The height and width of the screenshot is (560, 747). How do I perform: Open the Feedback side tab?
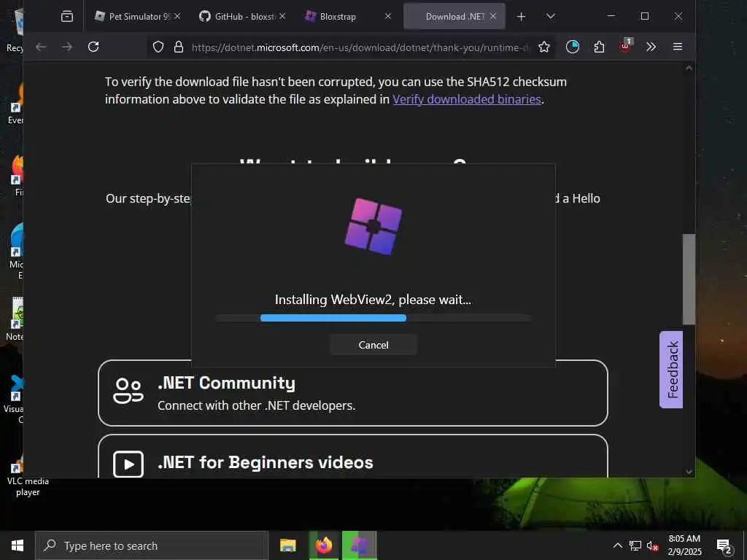pyautogui.click(x=671, y=370)
